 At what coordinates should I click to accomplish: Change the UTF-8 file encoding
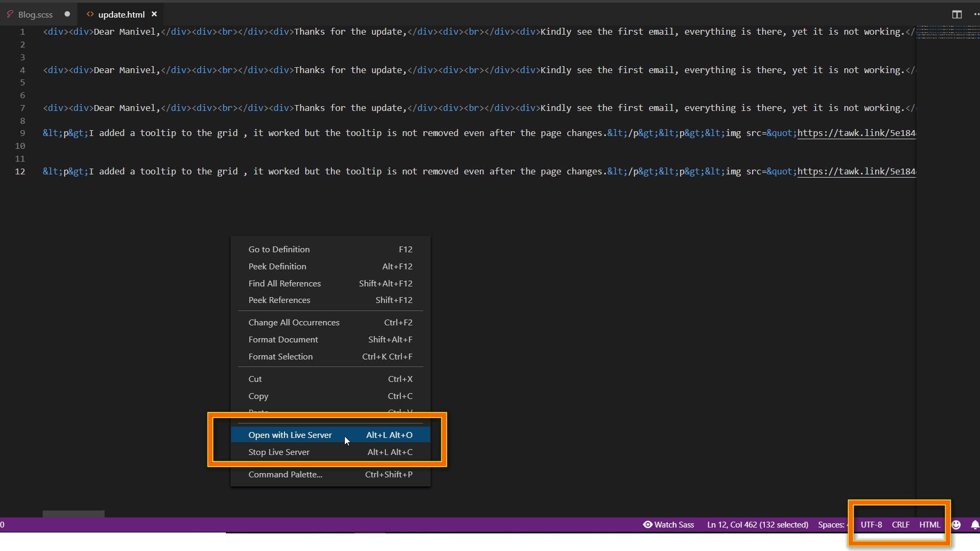[871, 525]
